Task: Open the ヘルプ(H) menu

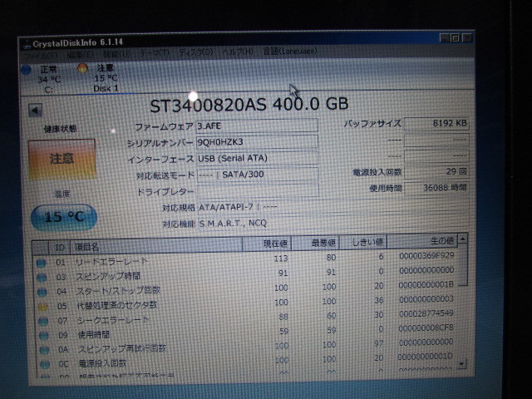Action: (238, 52)
